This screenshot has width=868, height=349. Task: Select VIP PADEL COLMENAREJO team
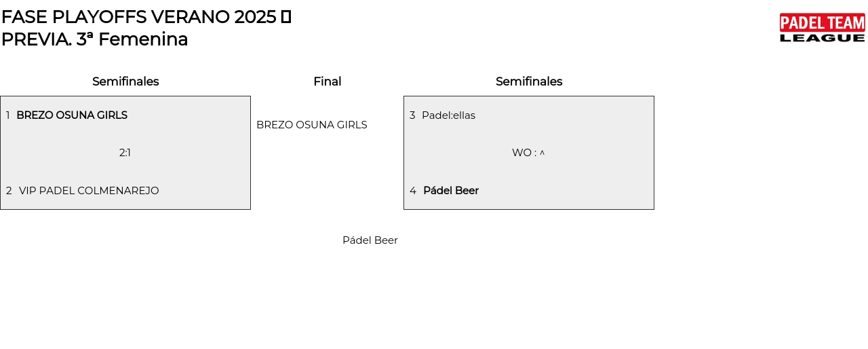coord(89,191)
